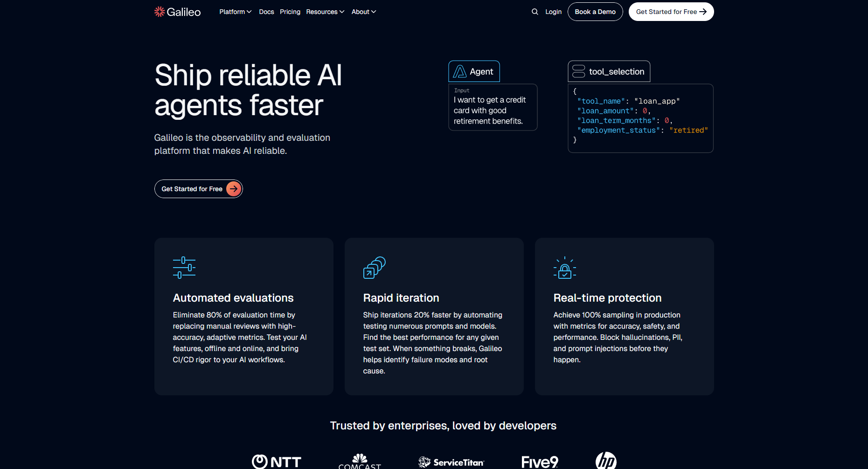Viewport: 868px width, 469px height.
Task: Open the search icon
Action: 535,12
